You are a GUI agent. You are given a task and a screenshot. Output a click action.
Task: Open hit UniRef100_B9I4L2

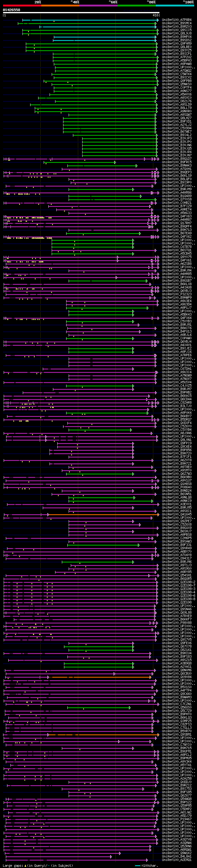click(x=177, y=135)
